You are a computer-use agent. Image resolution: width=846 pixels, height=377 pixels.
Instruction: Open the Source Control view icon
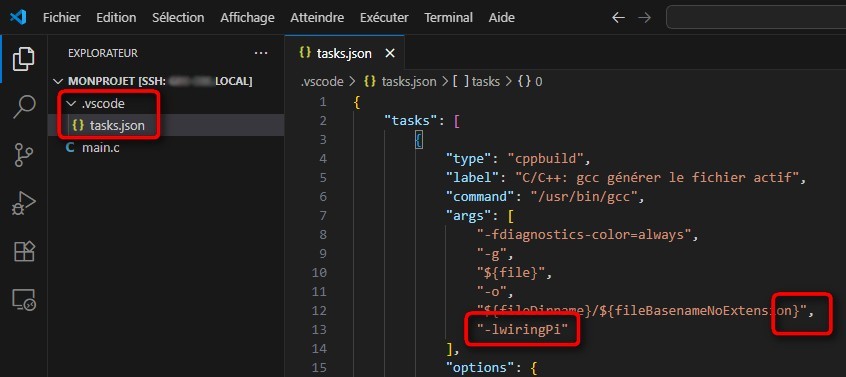24,155
